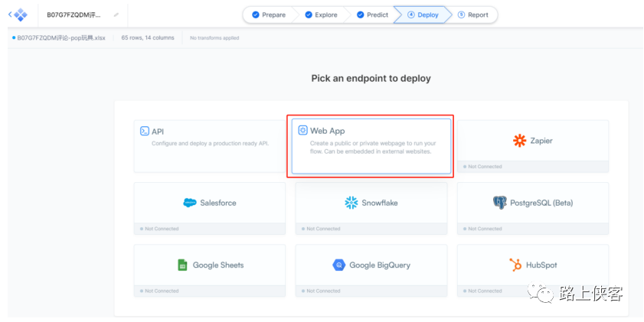Viewport: 644px width, 322px height.
Task: Edit project name with pencil icon
Action: 116,15
